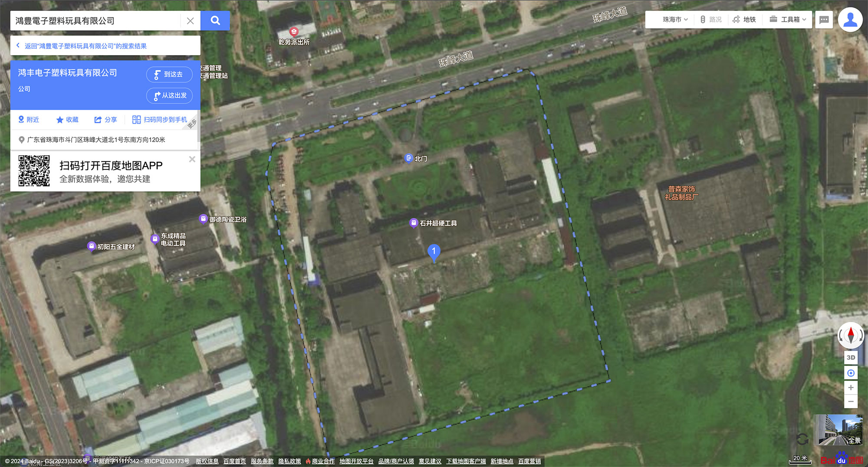Click 分享 share option
The height and width of the screenshot is (467, 868).
click(x=106, y=120)
